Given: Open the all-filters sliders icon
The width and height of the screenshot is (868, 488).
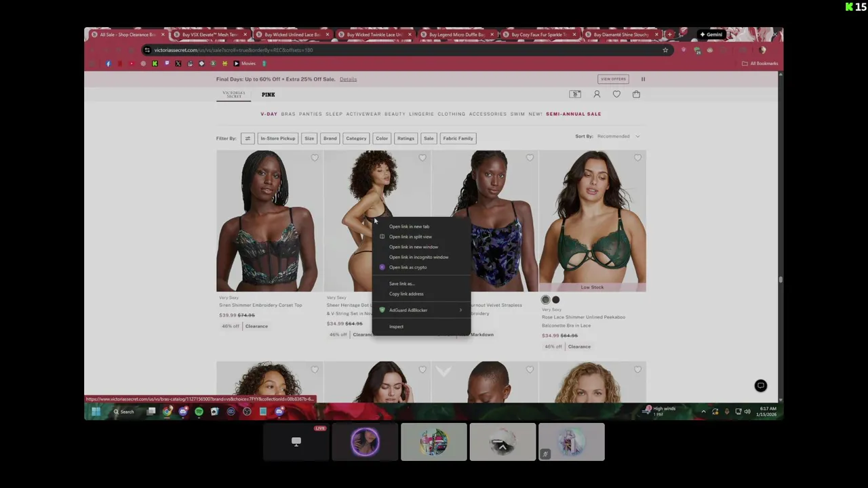Looking at the screenshot, I should (248, 138).
